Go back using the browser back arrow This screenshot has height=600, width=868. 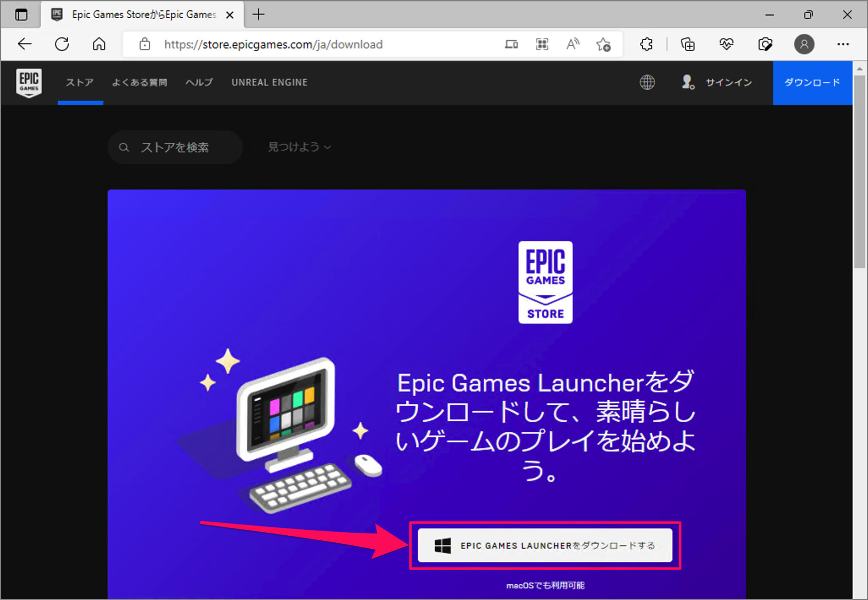24,44
